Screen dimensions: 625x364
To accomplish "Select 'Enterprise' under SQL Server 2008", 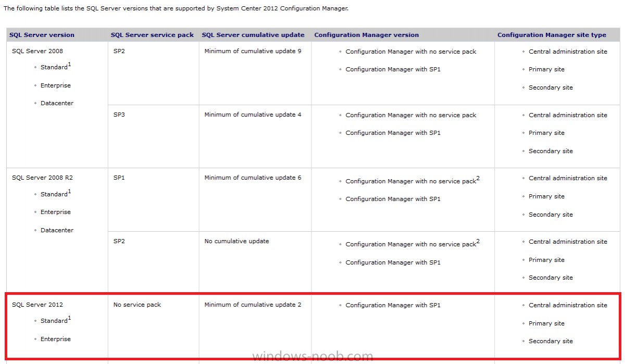I will point(56,85).
